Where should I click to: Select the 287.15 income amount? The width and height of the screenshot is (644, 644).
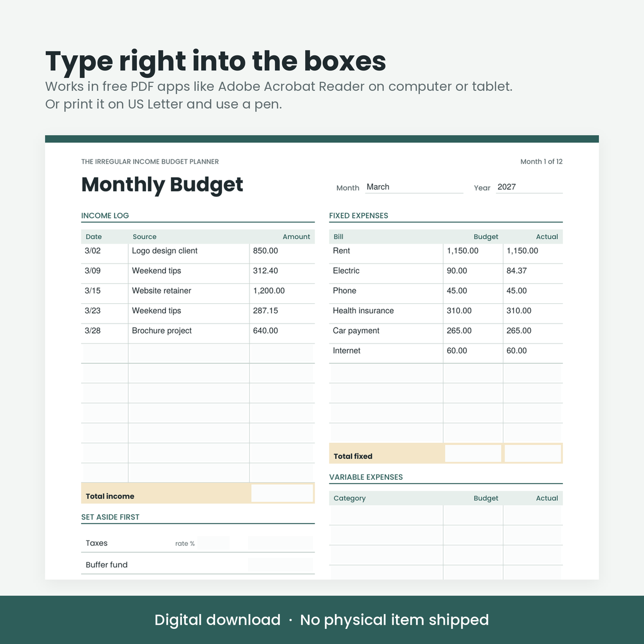pos(282,313)
